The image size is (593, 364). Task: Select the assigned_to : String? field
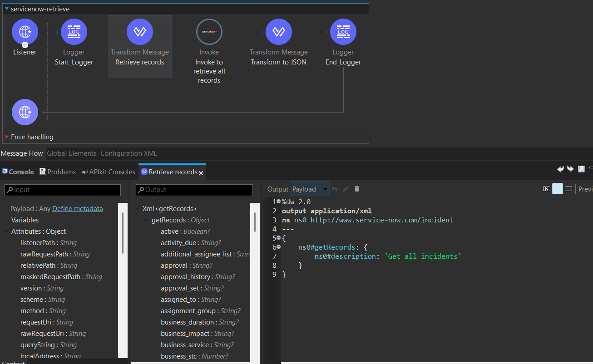coord(191,300)
